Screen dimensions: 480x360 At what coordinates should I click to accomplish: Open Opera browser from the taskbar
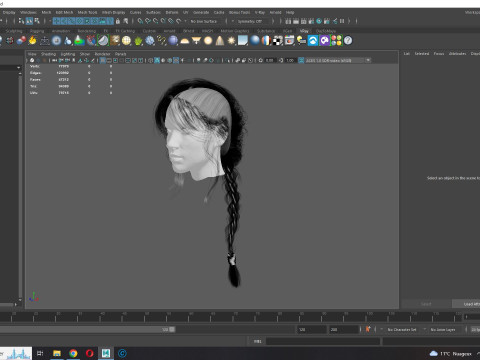pyautogui.click(x=89, y=353)
